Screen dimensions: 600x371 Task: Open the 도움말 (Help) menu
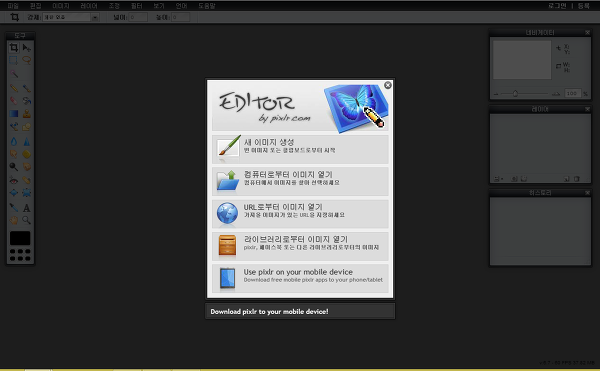(207, 6)
